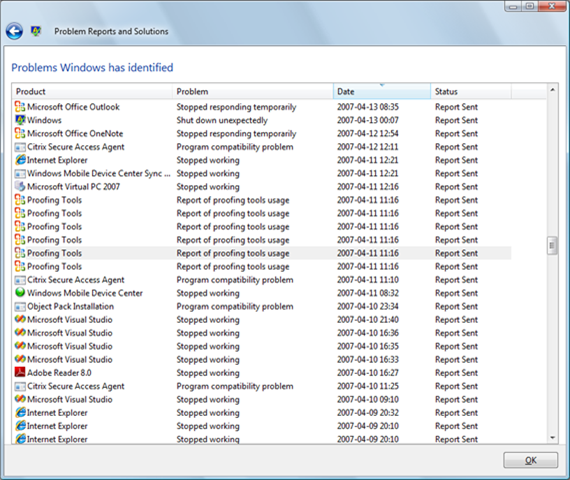Click the blue Back arrow button
The height and width of the screenshot is (480, 570).
click(14, 31)
